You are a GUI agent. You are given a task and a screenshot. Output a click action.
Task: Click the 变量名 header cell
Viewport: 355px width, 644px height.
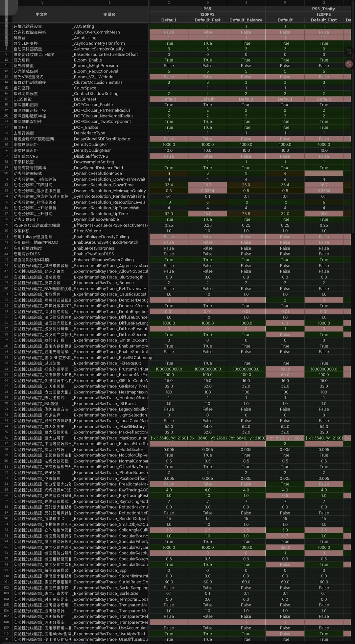click(109, 14)
